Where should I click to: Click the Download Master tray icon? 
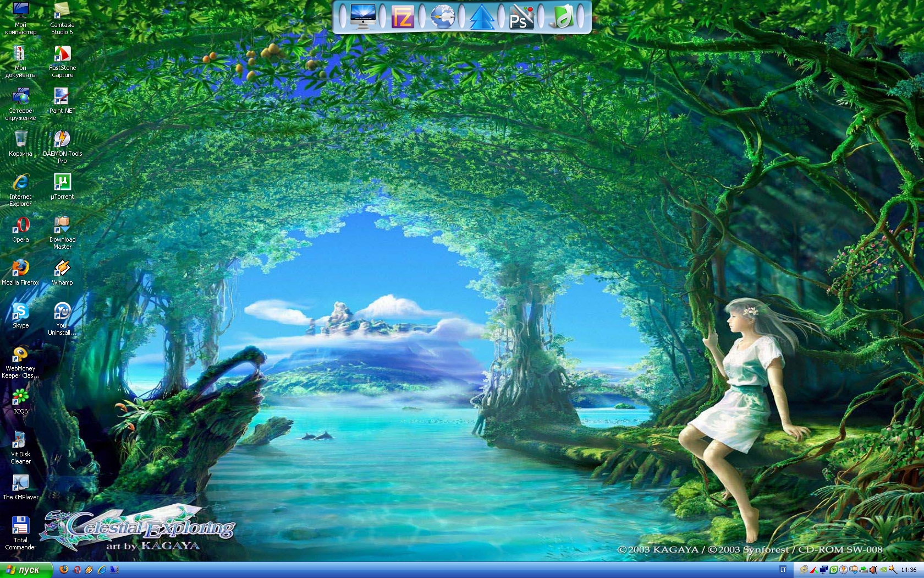pyautogui.click(x=854, y=570)
